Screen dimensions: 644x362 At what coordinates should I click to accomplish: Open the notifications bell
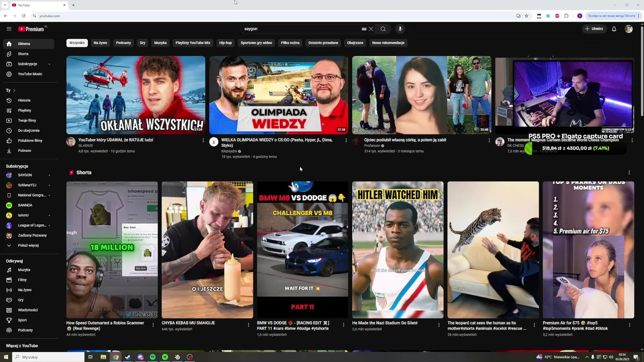click(x=614, y=29)
